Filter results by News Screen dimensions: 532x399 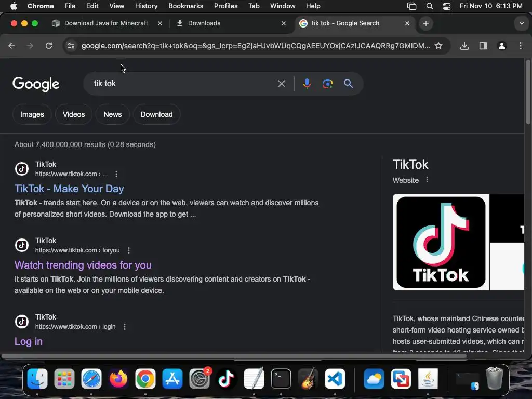[x=112, y=114]
